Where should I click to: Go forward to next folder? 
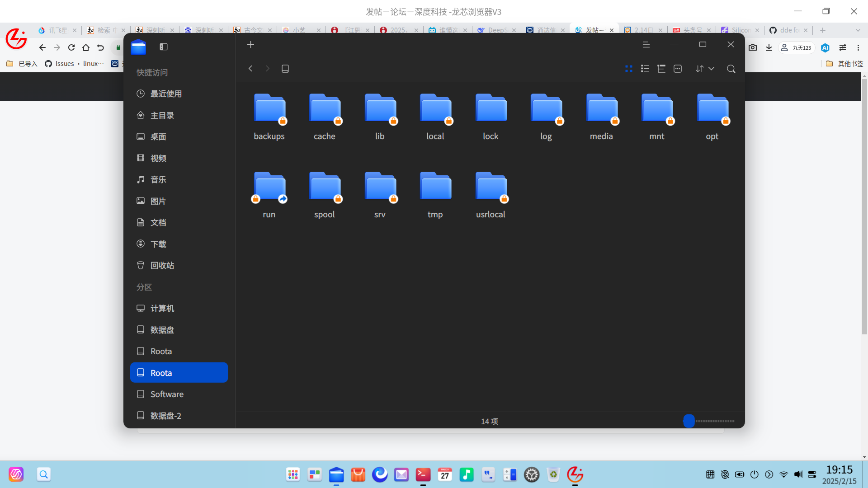point(268,69)
